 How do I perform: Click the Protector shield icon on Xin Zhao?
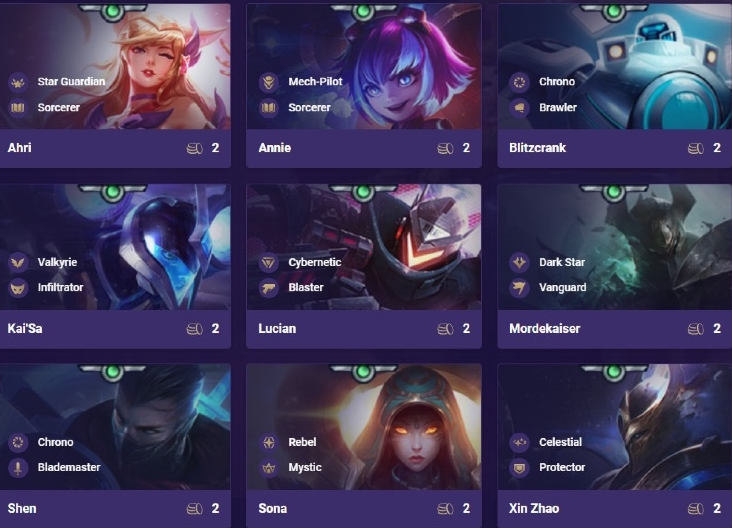[519, 468]
